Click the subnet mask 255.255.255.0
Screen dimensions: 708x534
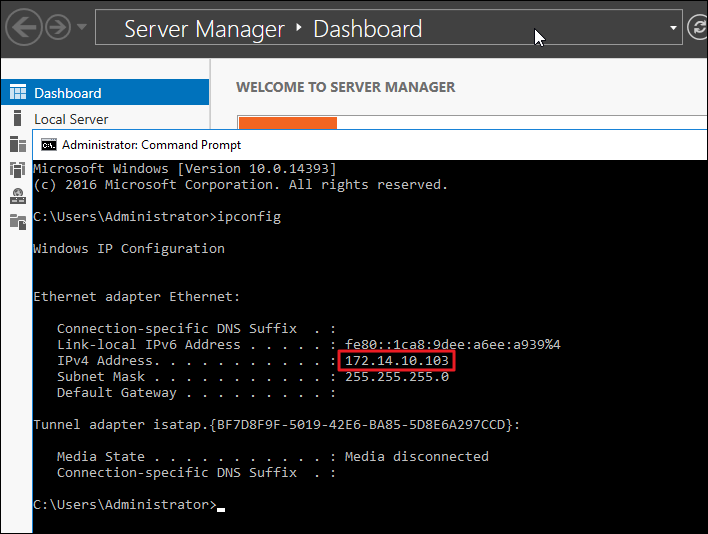click(x=397, y=377)
